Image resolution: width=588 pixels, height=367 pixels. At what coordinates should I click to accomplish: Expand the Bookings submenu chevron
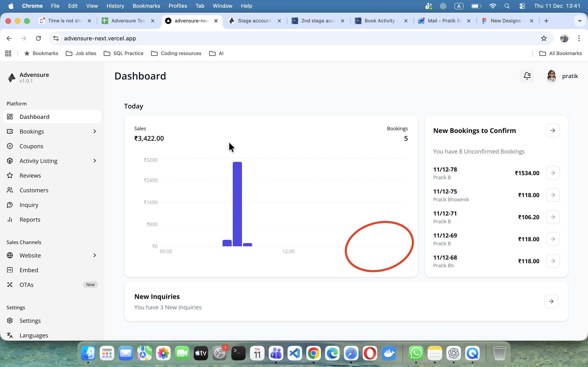coord(95,131)
